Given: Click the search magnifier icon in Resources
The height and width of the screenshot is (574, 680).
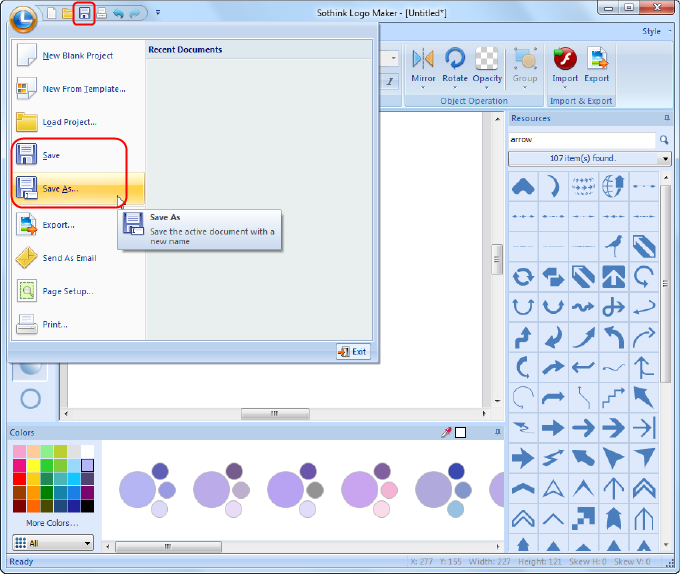Looking at the screenshot, I should 664,140.
